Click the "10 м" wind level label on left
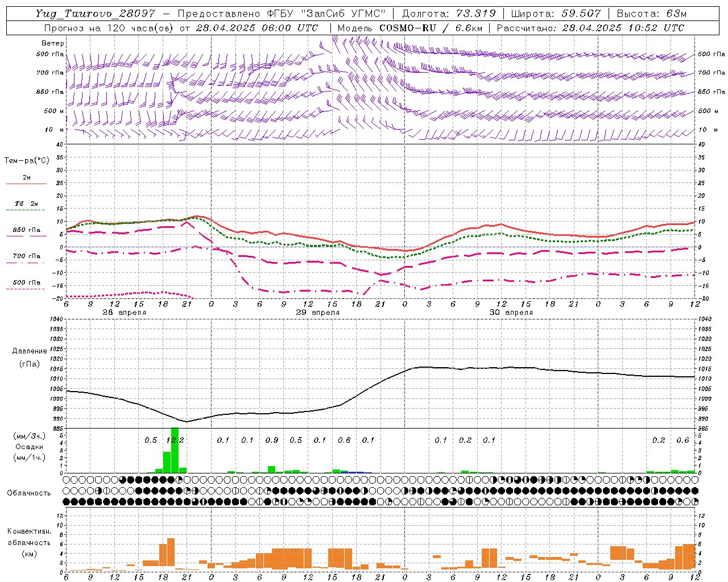The image size is (728, 582). [x=55, y=130]
